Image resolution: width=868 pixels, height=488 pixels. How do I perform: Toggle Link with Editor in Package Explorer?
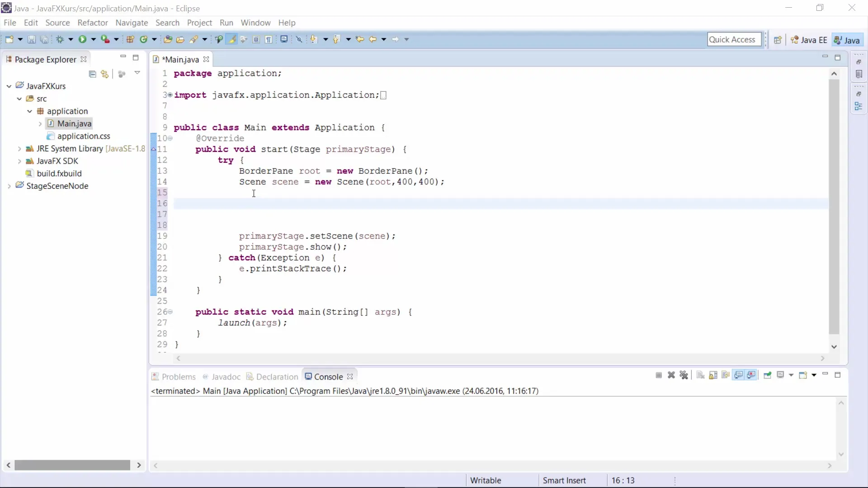click(105, 74)
